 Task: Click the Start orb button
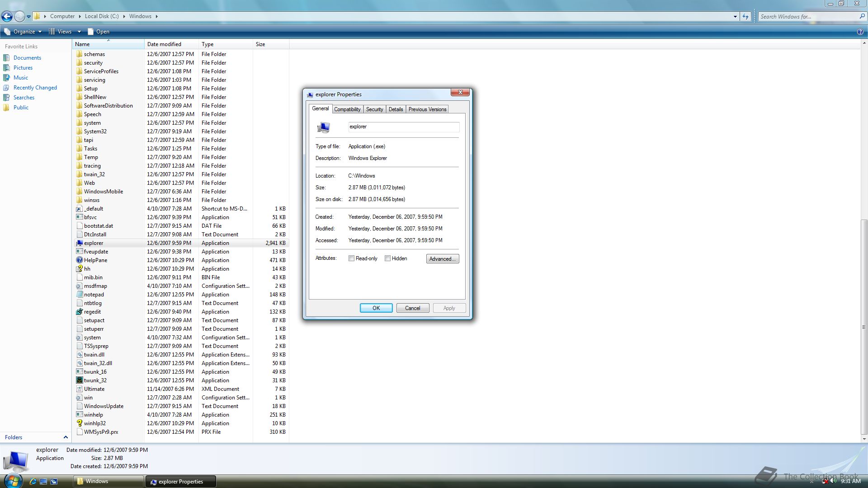[x=13, y=481]
